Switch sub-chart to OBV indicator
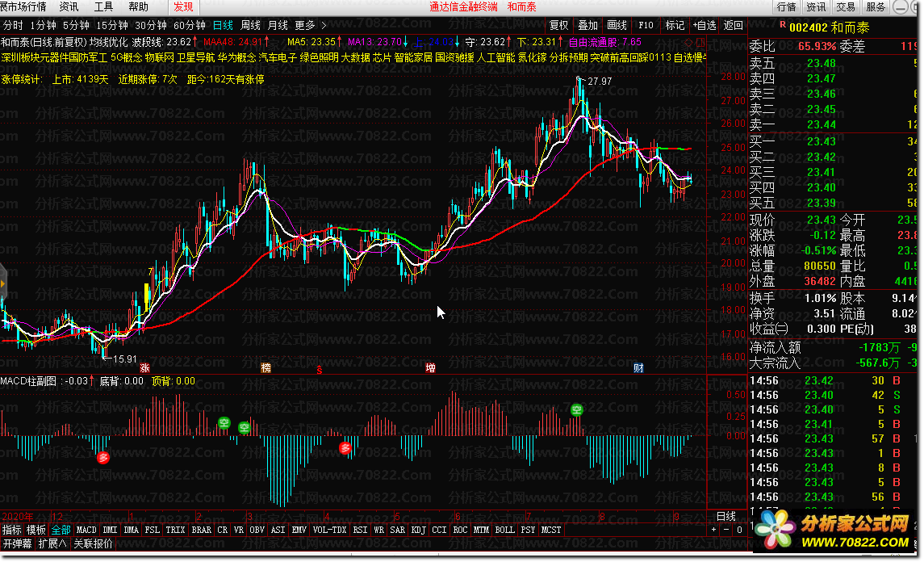Image resolution: width=924 pixels, height=562 pixels. click(x=257, y=530)
